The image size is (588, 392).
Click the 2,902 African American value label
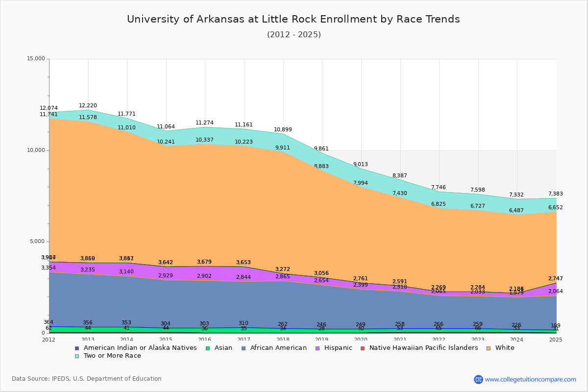pyautogui.click(x=205, y=276)
